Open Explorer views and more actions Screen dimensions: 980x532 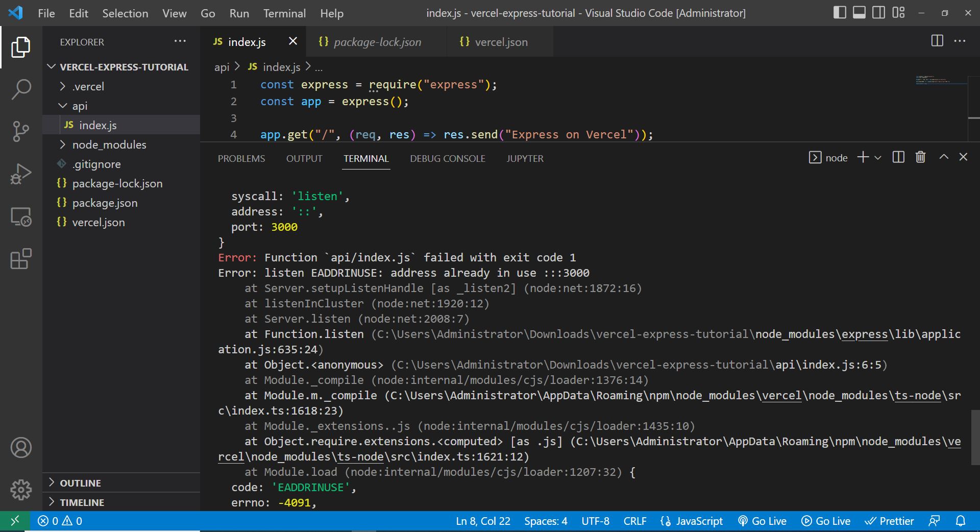click(180, 41)
